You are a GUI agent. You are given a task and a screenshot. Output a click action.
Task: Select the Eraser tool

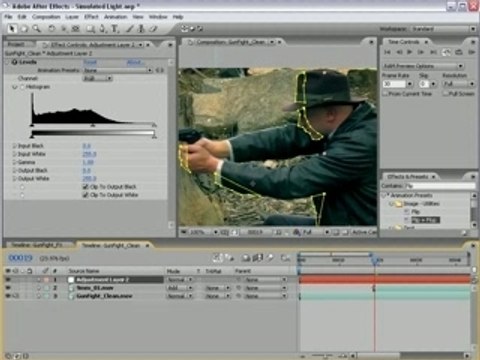pyautogui.click(x=153, y=29)
